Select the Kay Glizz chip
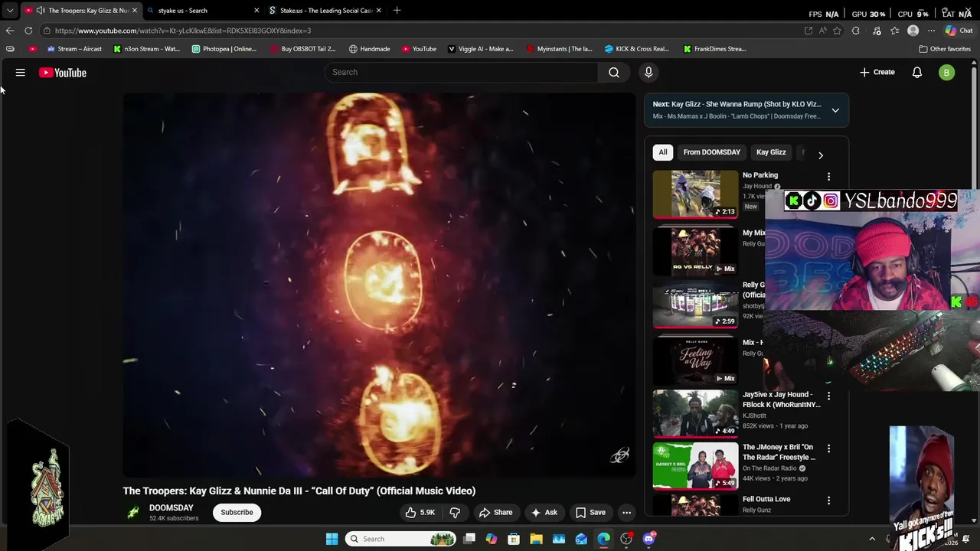The height and width of the screenshot is (551, 980). (x=771, y=152)
